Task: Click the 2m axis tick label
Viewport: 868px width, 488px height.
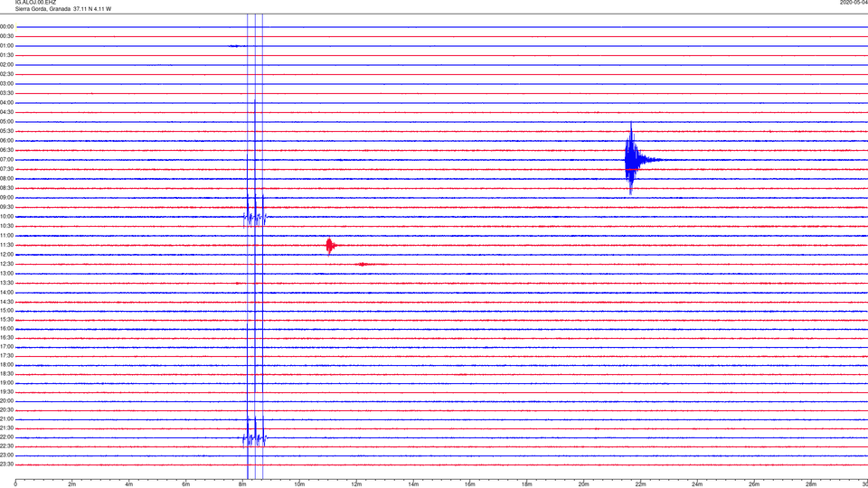Action: click(72, 484)
